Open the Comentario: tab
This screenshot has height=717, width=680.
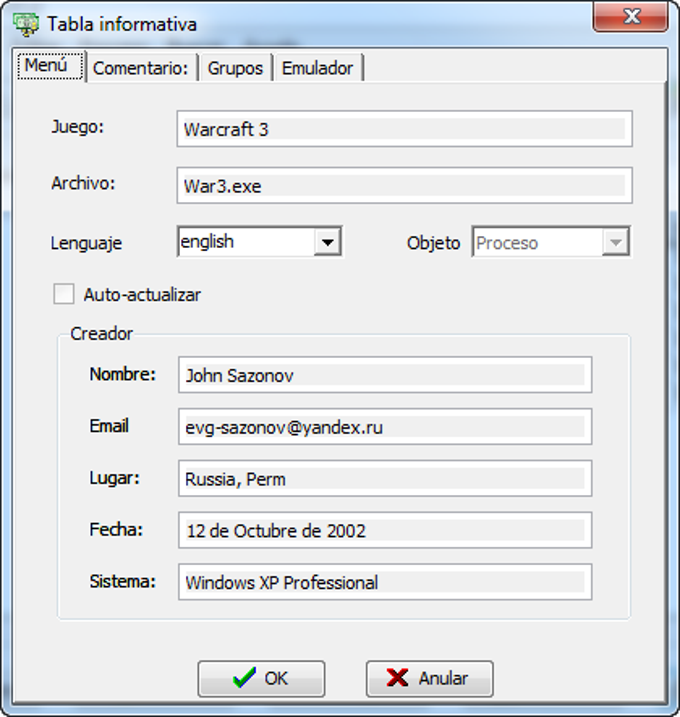(x=141, y=68)
